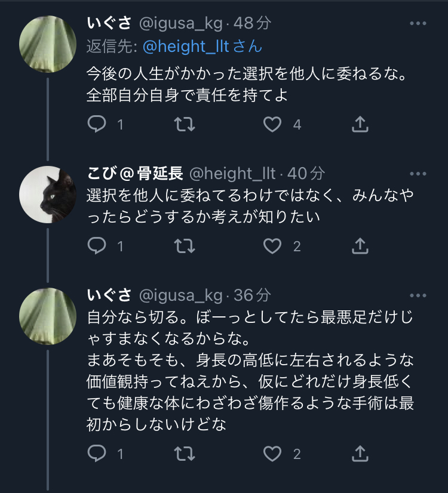This screenshot has width=448, height=493.
Task: Share the 36分 いぐさ tweet
Action: [x=360, y=454]
